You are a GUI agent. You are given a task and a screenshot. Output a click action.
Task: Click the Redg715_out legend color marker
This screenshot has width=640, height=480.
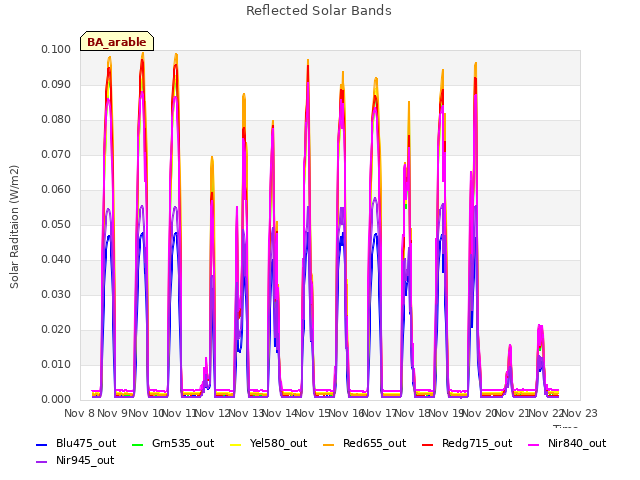click(x=427, y=444)
